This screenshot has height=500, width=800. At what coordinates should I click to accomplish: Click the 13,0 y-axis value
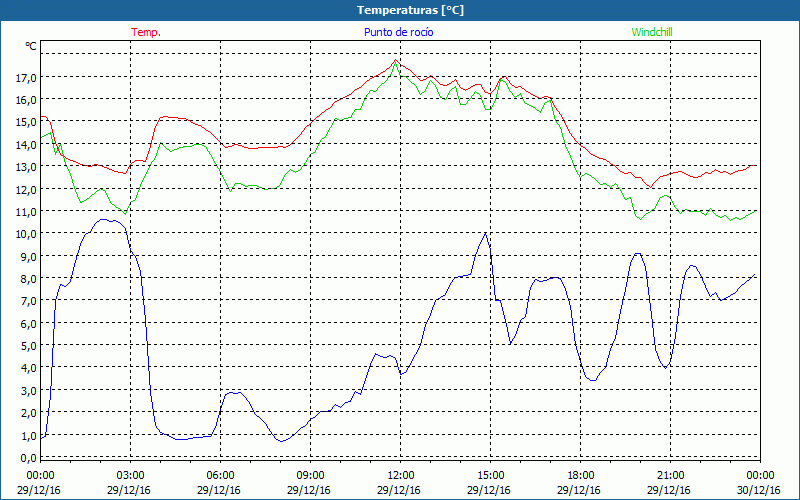[27, 167]
